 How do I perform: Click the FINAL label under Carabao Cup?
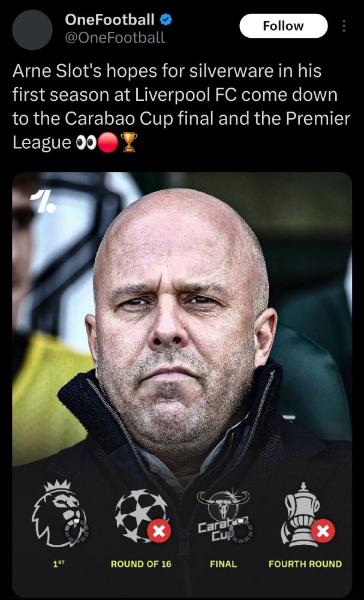point(223,563)
